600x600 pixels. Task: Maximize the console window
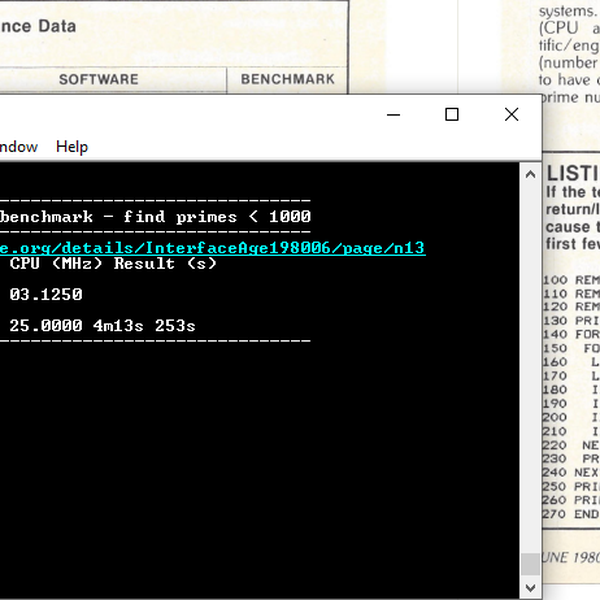click(452, 115)
